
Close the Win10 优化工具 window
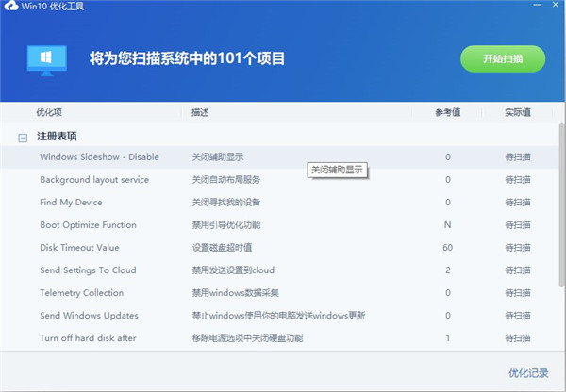(x=556, y=5)
